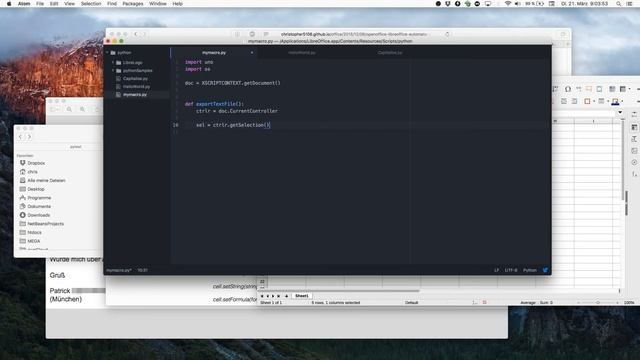Open the Help menu
This screenshot has height=360, width=640.
[x=178, y=4]
